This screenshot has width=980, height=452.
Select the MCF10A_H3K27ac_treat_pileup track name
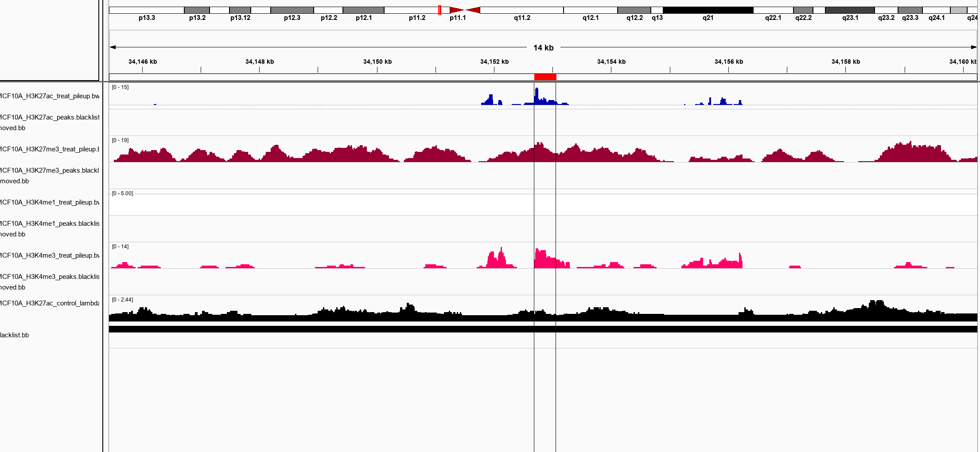click(x=50, y=96)
